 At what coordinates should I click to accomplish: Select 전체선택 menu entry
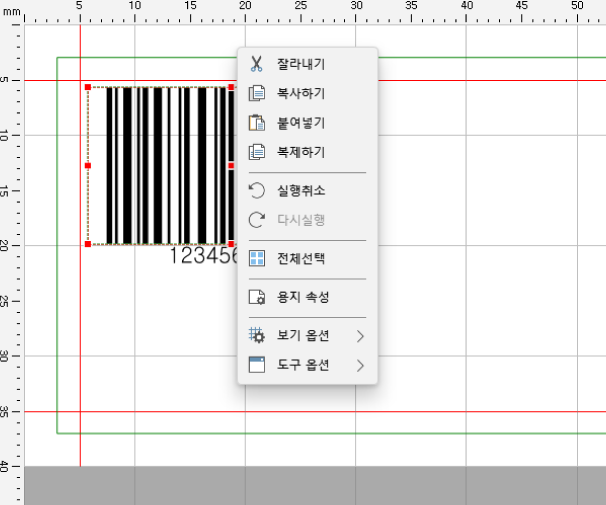(x=308, y=258)
